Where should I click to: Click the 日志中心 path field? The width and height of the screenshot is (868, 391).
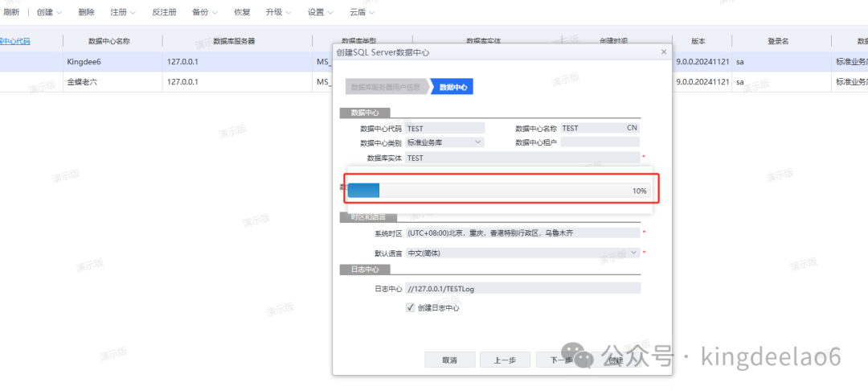pos(522,288)
